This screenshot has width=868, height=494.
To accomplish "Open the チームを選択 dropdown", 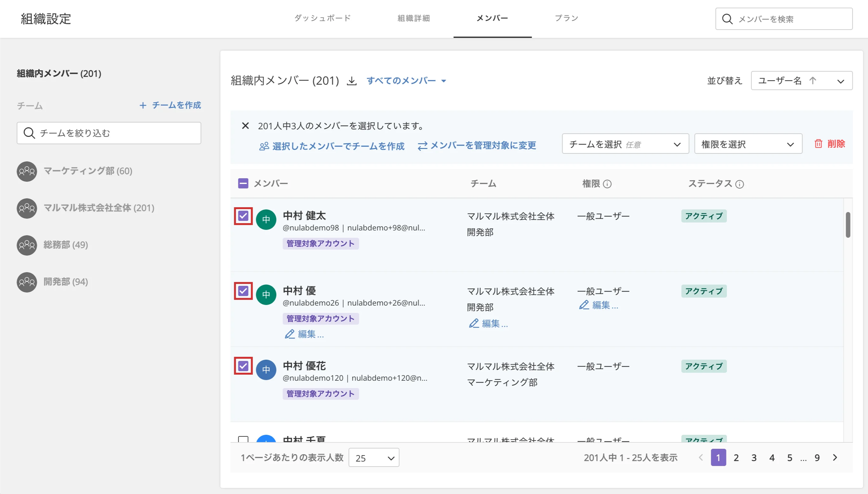I will tap(625, 144).
